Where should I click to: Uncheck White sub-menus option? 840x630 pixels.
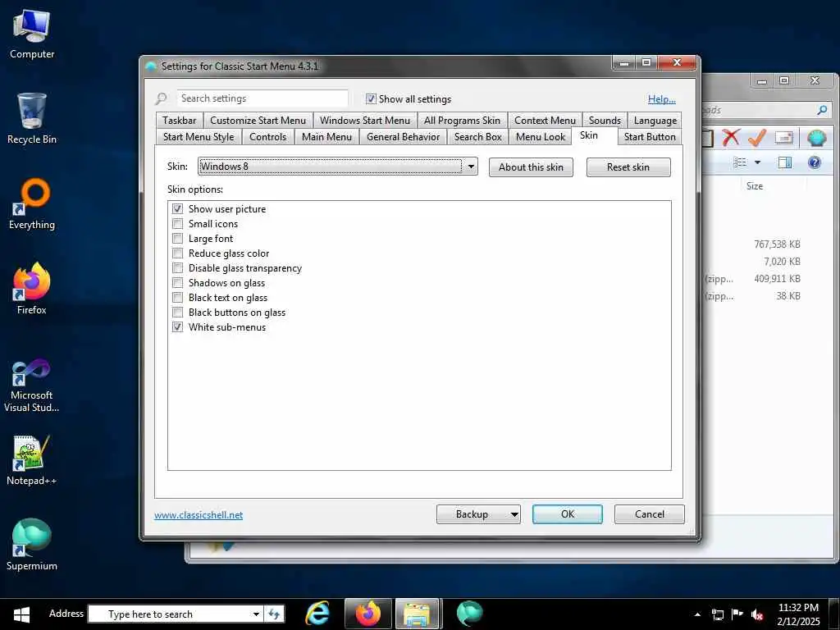(x=177, y=326)
